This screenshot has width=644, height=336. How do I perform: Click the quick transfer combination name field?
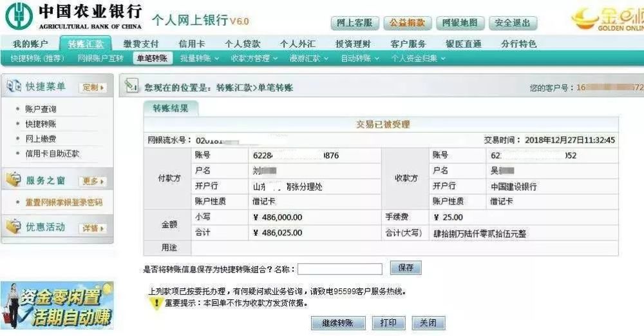pyautogui.click(x=339, y=269)
